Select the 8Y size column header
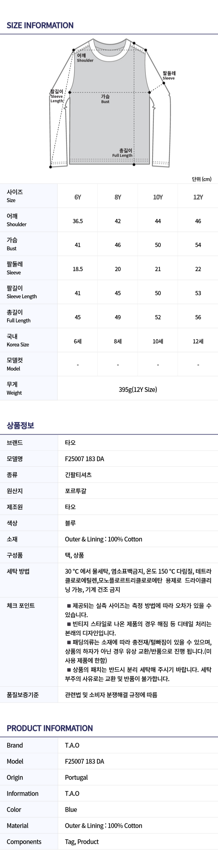Screen dimensions: 218x868 tap(118, 197)
